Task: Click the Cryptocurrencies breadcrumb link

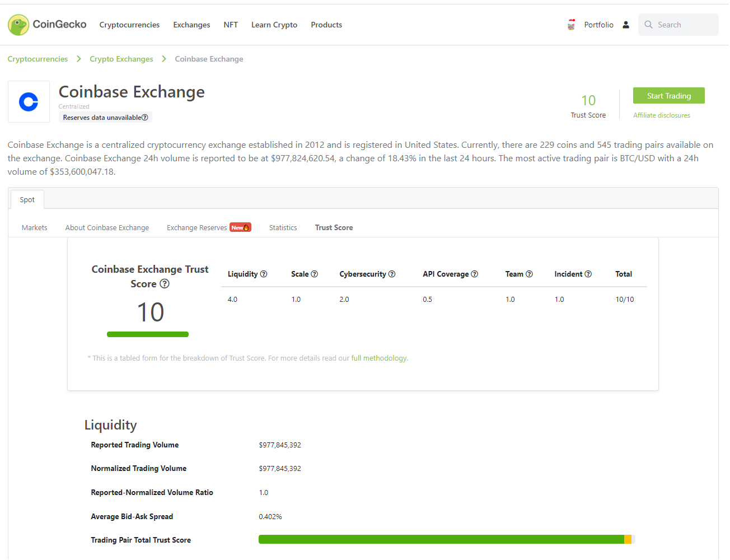Action: tap(38, 59)
